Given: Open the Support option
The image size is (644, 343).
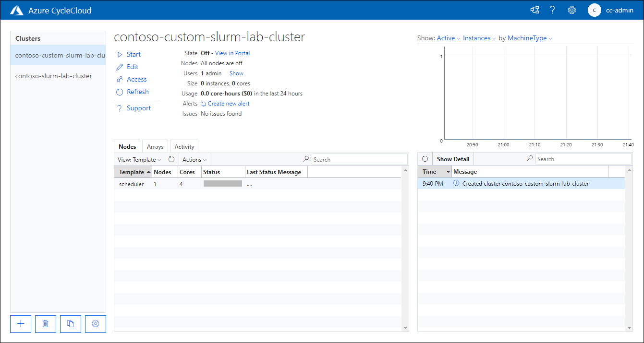Looking at the screenshot, I should coord(138,107).
